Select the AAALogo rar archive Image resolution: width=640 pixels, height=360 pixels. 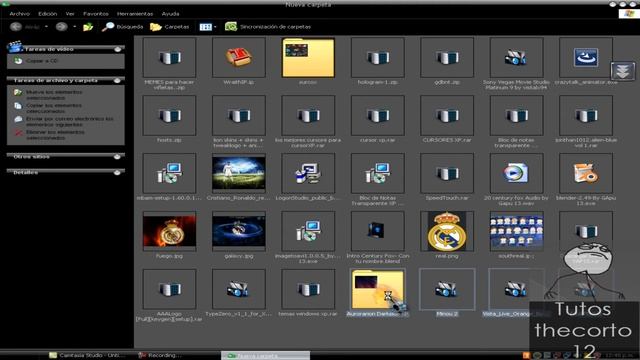(x=169, y=289)
